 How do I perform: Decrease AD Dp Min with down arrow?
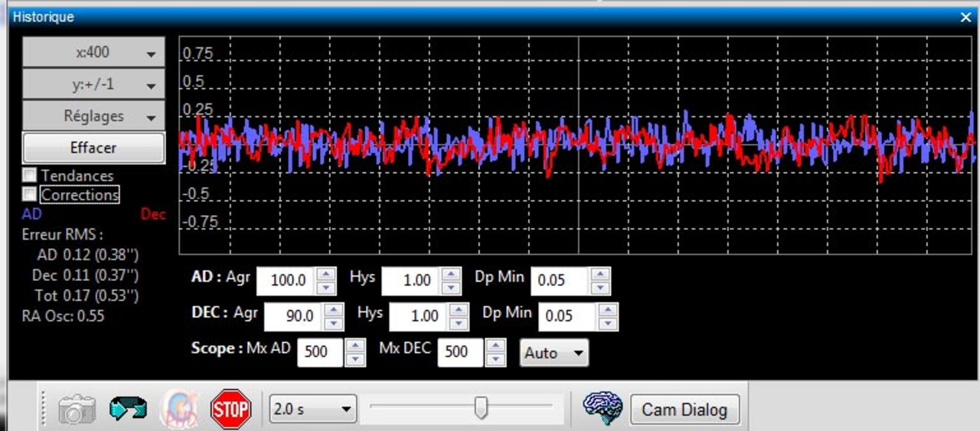600,288
